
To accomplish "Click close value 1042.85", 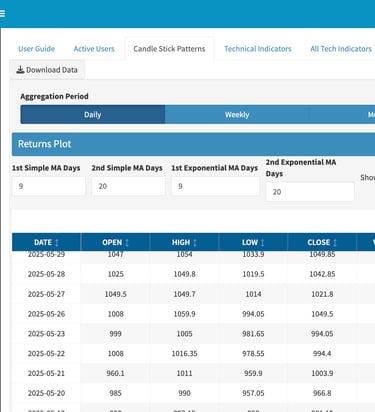I will tap(322, 274).
